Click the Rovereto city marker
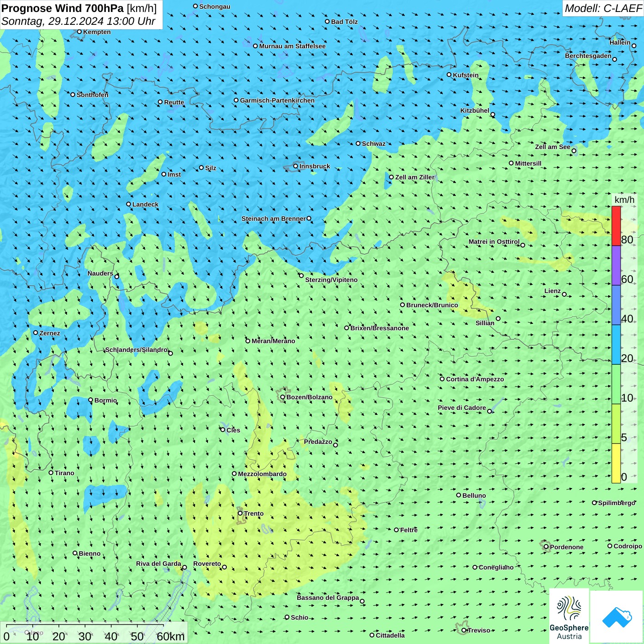 224,567
